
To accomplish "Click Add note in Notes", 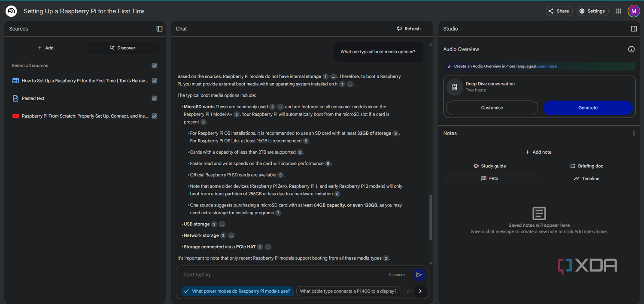I will (538, 152).
